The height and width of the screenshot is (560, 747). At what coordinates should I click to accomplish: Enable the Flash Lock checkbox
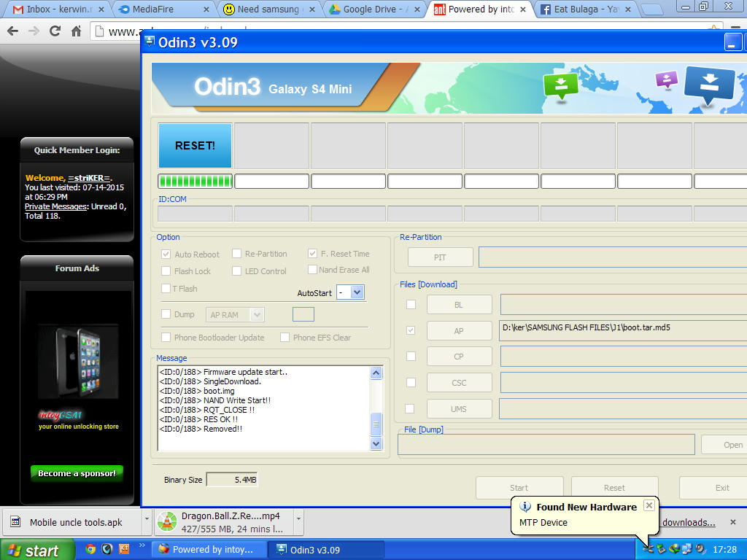point(166,271)
